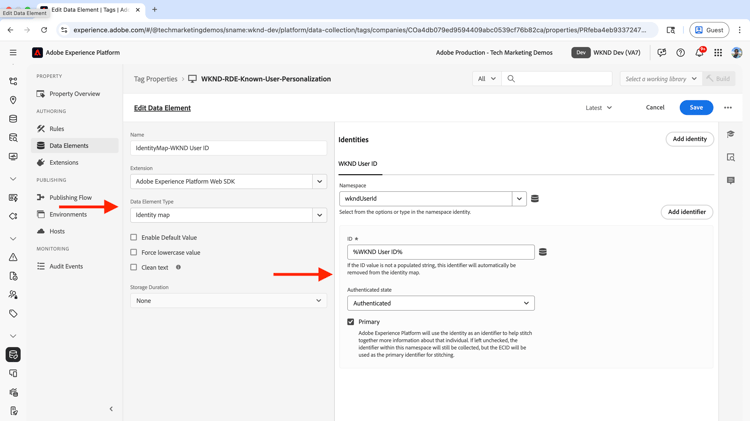Go back in browser history
Viewport: 750px width, 421px height.
pos(11,30)
